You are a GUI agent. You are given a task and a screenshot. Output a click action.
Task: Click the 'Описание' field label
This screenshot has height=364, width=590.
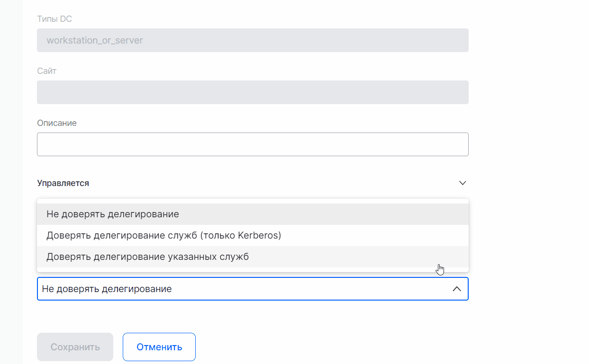click(x=57, y=123)
